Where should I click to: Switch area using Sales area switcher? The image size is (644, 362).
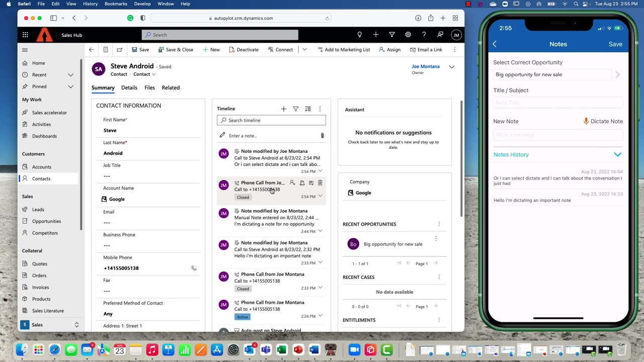(x=50, y=325)
